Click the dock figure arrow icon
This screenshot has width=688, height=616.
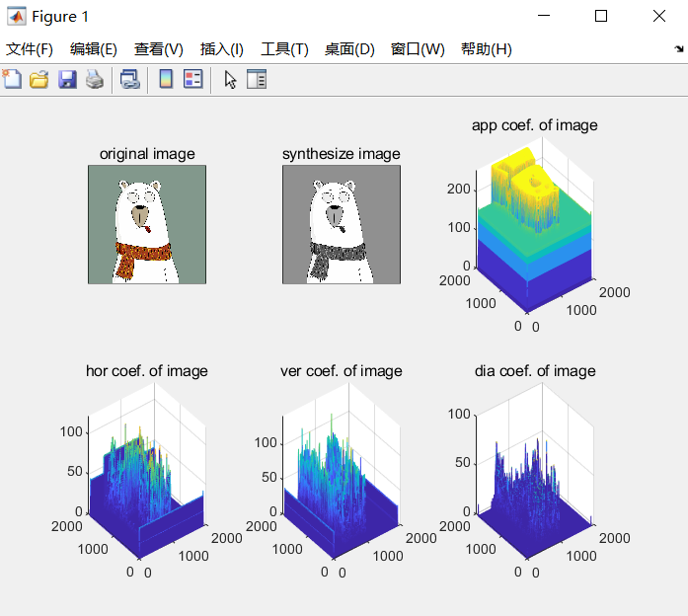pyautogui.click(x=679, y=48)
